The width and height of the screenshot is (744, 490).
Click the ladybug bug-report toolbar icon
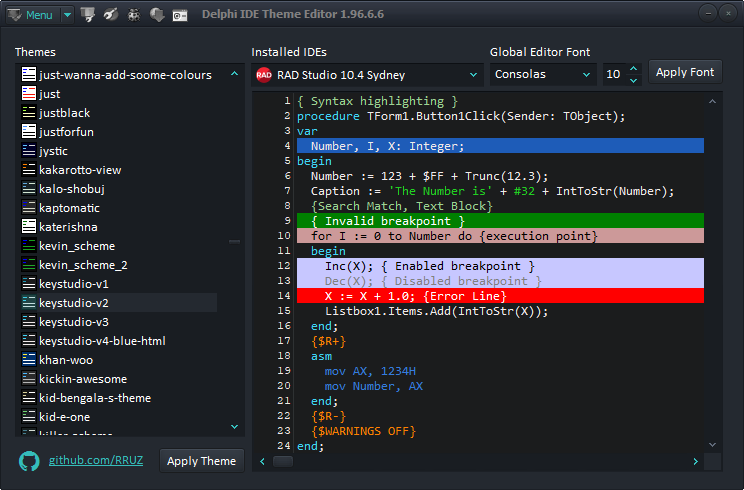[x=134, y=15]
